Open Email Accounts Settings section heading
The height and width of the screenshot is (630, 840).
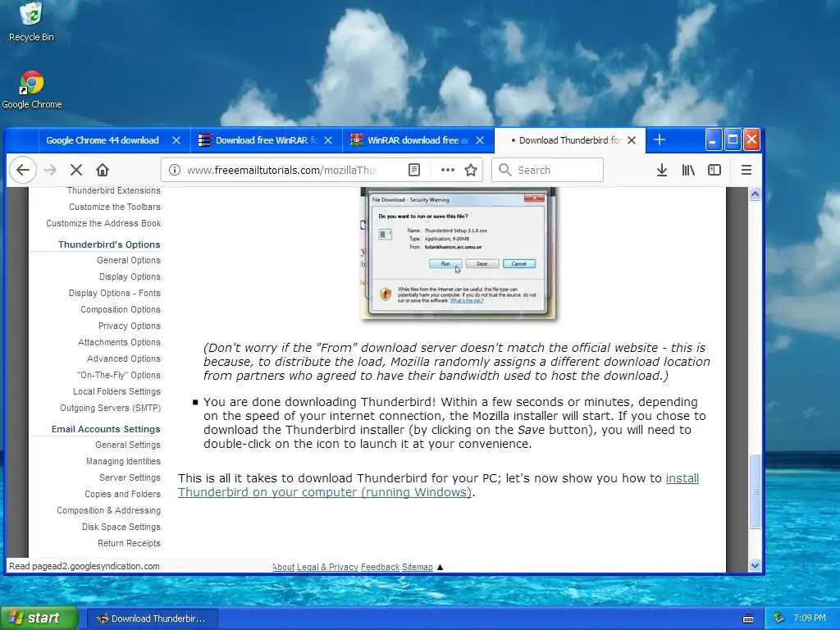[x=106, y=429]
